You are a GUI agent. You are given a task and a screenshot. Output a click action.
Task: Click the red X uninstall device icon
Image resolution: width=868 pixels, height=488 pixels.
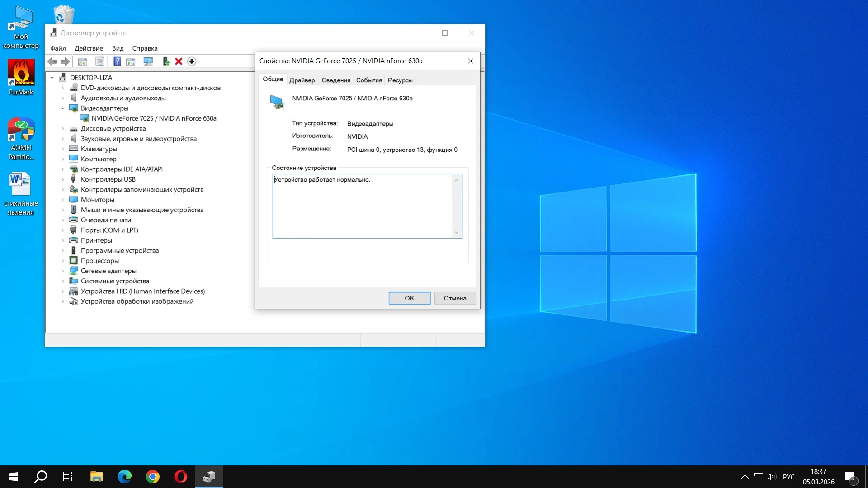pos(179,61)
